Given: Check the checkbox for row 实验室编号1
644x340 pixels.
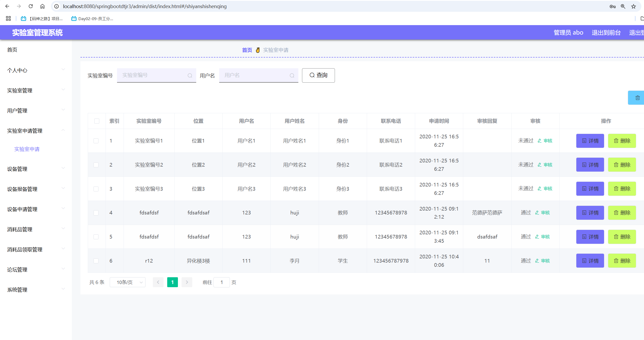Looking at the screenshot, I should [96, 141].
